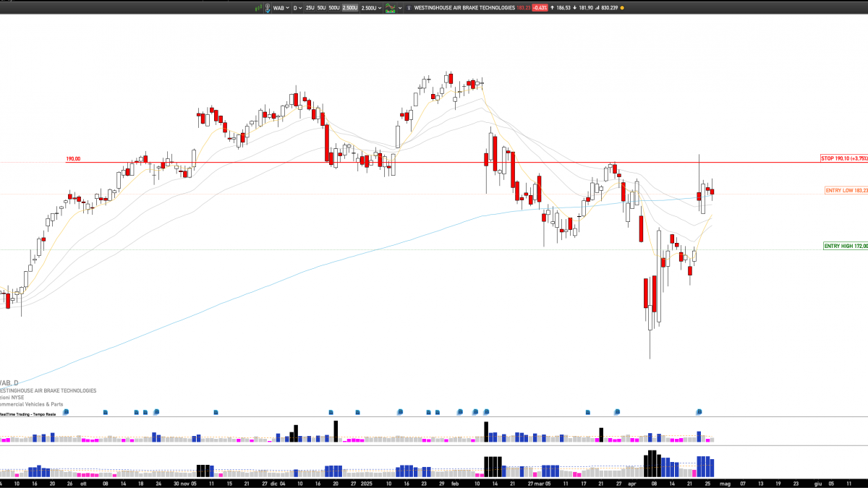Select the STOP 190.10 order label

[843, 158]
